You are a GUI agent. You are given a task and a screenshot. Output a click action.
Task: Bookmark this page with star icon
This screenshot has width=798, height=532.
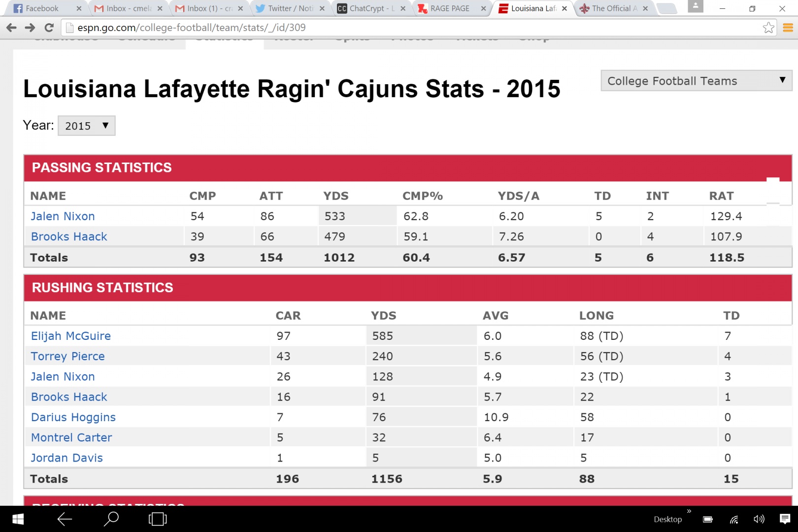(768, 28)
